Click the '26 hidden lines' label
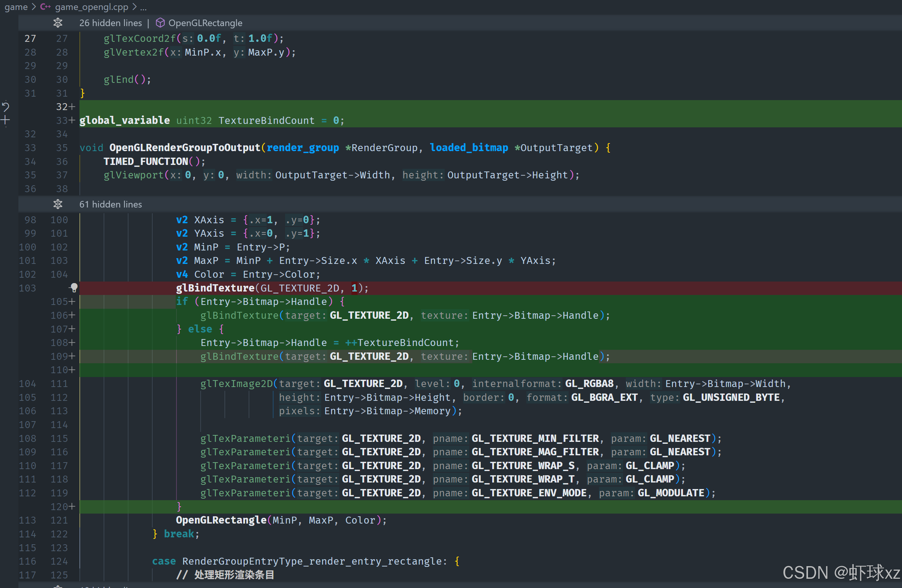 (110, 23)
